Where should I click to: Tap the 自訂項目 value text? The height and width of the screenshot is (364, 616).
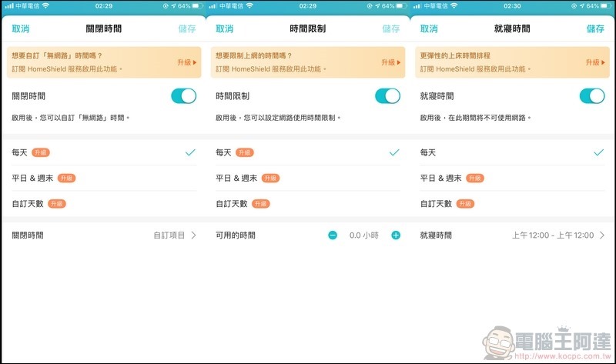point(169,235)
